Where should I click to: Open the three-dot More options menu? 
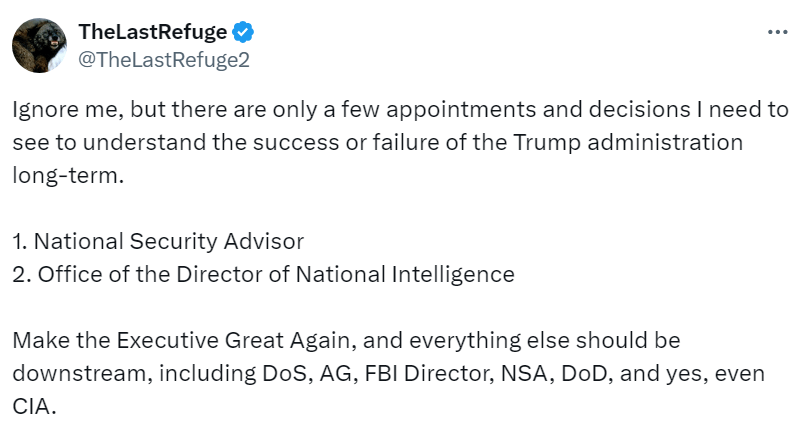(x=777, y=32)
